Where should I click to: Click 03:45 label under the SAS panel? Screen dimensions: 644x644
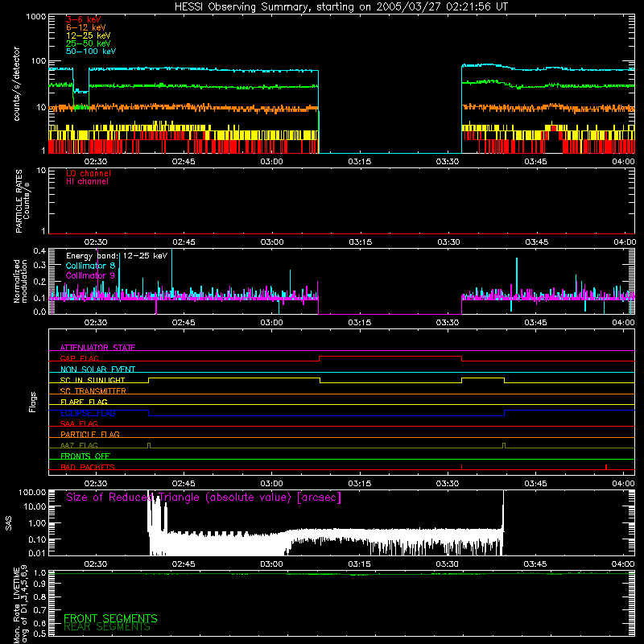coord(535,564)
